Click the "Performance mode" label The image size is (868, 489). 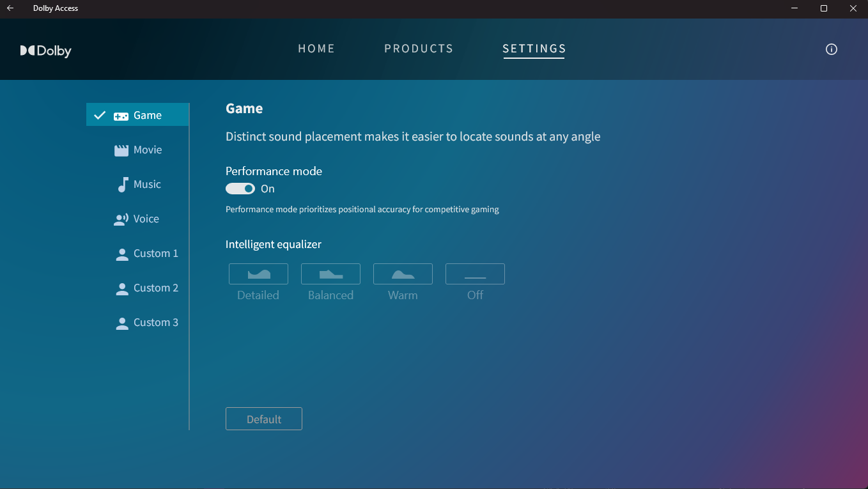[x=274, y=171]
